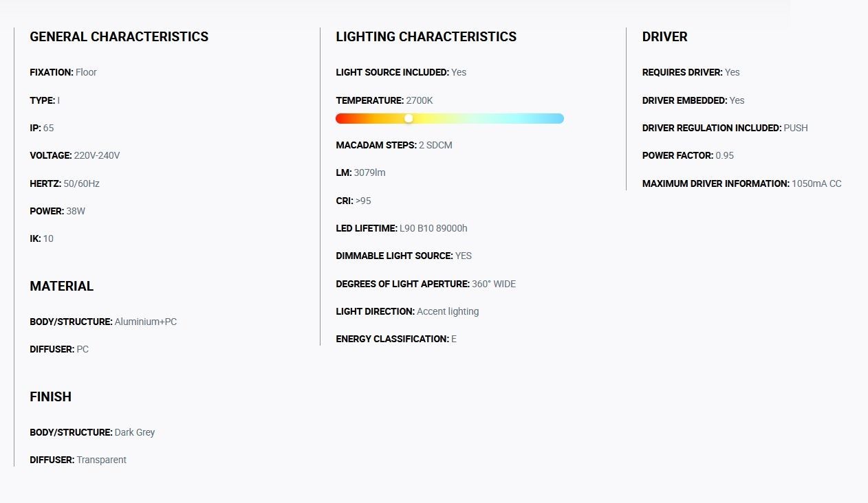Click Maximum Driver Information 1050mA CC
Image resolution: width=868 pixels, height=503 pixels.
click(x=741, y=183)
